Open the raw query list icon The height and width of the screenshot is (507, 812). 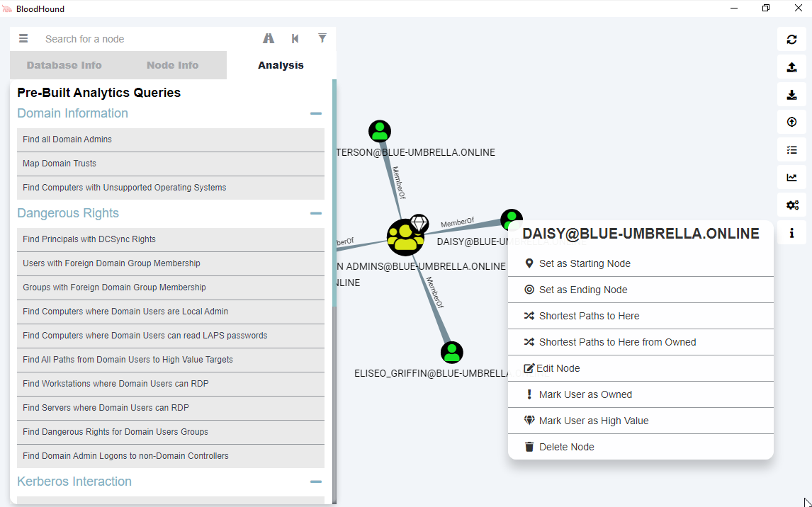click(x=791, y=150)
